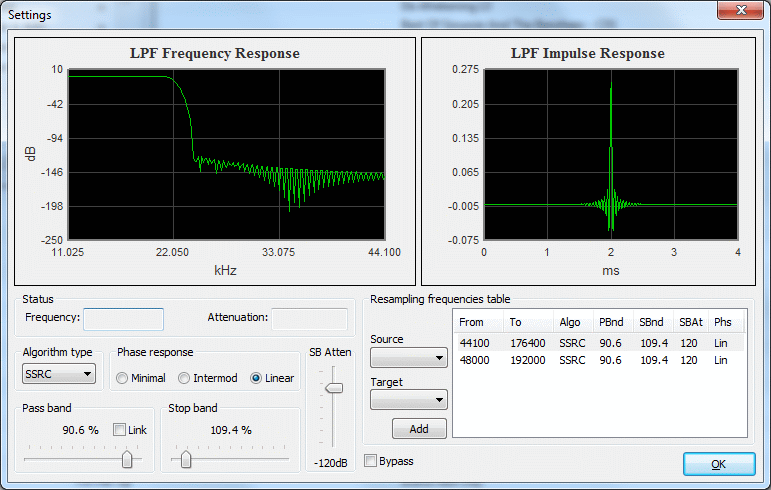Select the 44100 table row
Image resolution: width=771 pixels, height=490 pixels.
(600, 343)
